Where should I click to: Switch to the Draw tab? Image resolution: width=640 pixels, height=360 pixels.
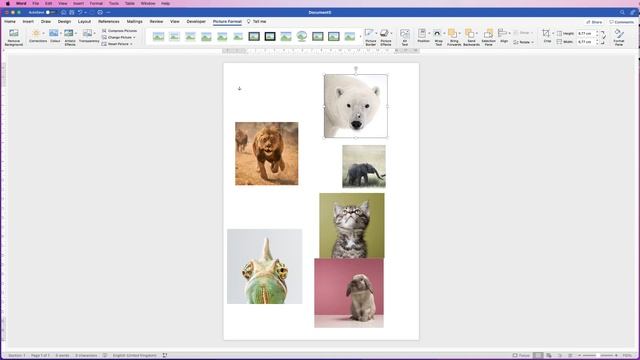(46, 21)
